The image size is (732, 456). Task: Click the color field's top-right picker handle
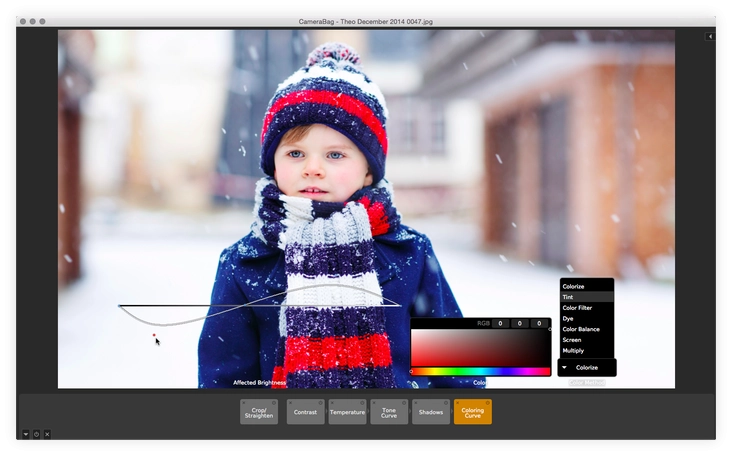point(550,329)
